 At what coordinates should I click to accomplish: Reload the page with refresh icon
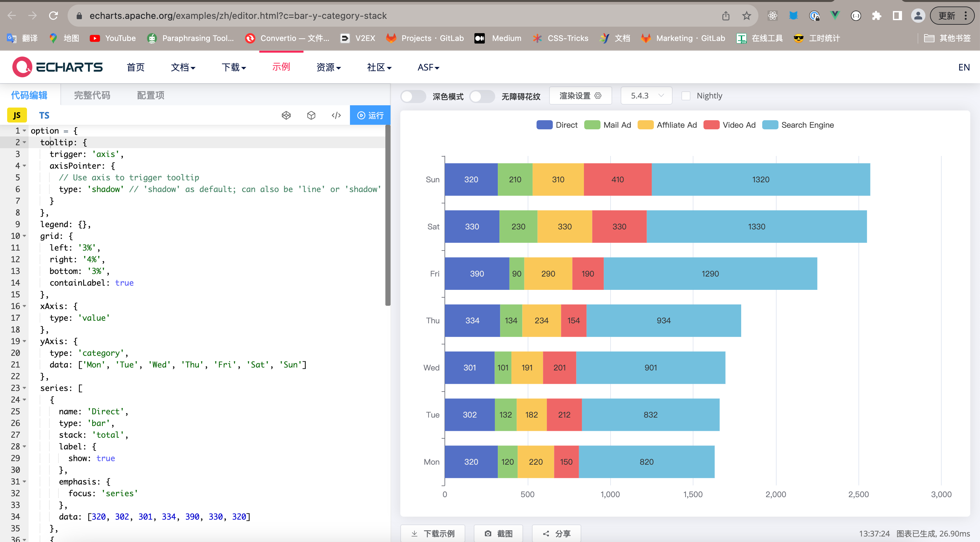pyautogui.click(x=54, y=16)
